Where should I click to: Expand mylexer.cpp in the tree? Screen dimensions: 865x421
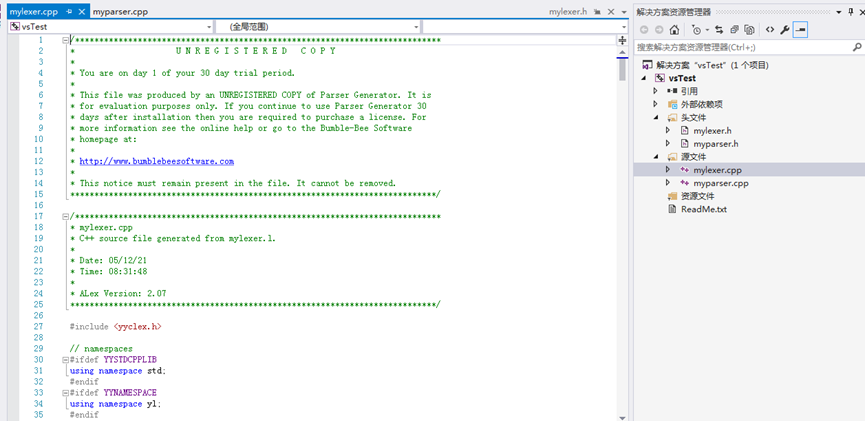(668, 169)
